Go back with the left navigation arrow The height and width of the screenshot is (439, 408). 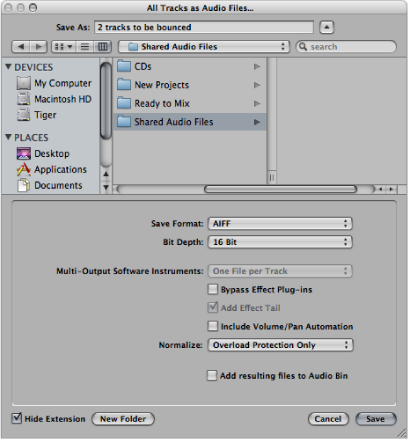(21, 47)
